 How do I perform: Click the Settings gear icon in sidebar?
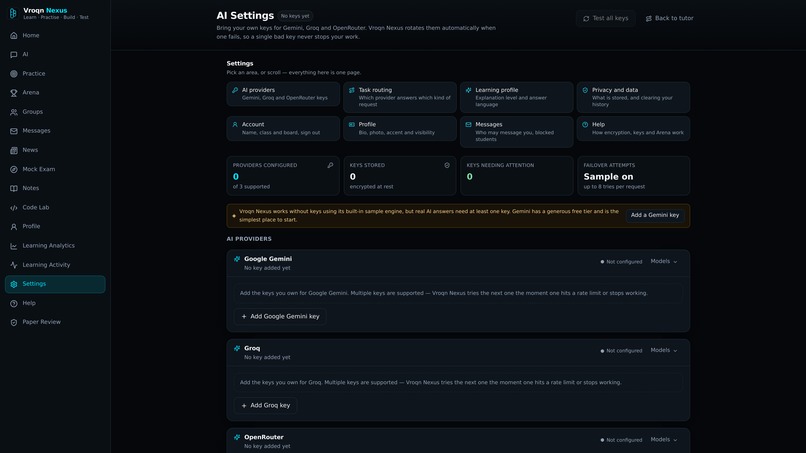(14, 284)
